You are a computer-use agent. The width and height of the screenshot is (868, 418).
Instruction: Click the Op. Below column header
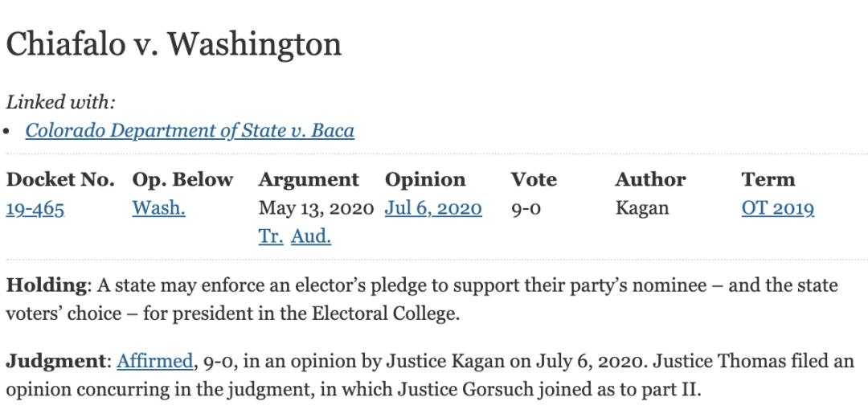182,180
